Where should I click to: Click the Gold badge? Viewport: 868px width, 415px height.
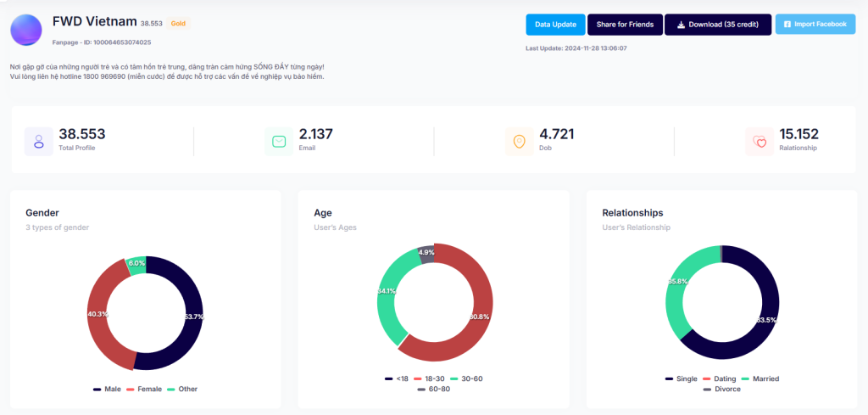pyautogui.click(x=178, y=24)
